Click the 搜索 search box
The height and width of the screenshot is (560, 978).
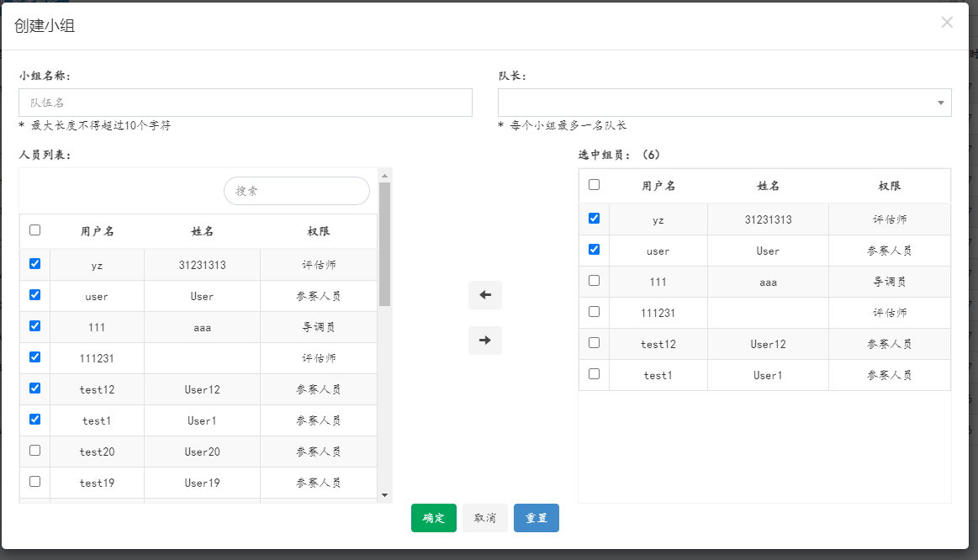point(296,191)
